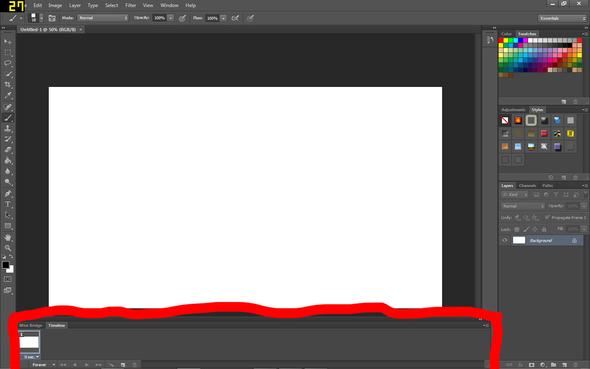Play the timeline animation
Viewport: 590px width, 369px height.
pyautogui.click(x=87, y=365)
